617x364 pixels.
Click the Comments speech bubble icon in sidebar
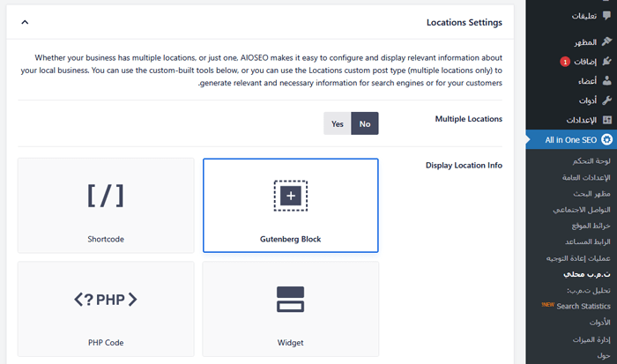607,16
